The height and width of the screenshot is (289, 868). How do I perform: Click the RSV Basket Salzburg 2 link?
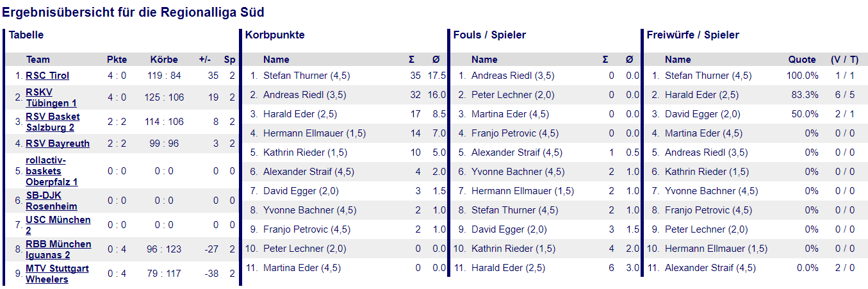53,122
